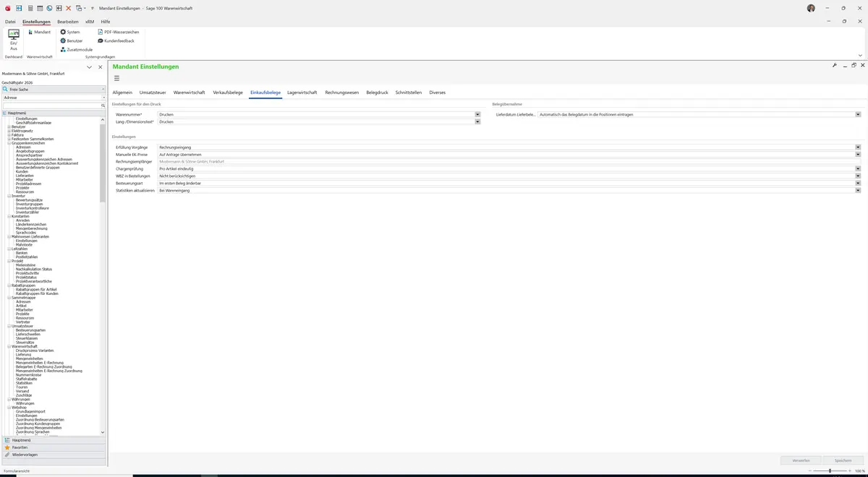868x477 pixels.
Task: Open Manuelle EK-Preise dropdown
Action: [858, 154]
